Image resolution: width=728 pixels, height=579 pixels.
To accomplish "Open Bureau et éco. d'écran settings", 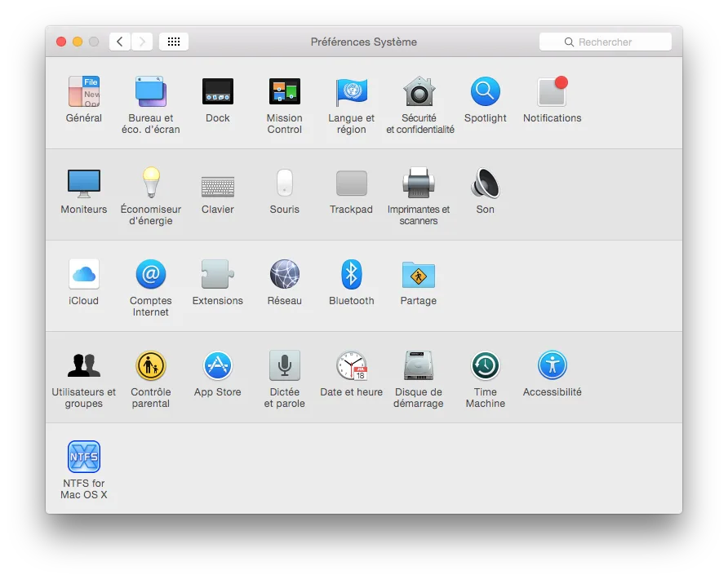I will (x=151, y=91).
